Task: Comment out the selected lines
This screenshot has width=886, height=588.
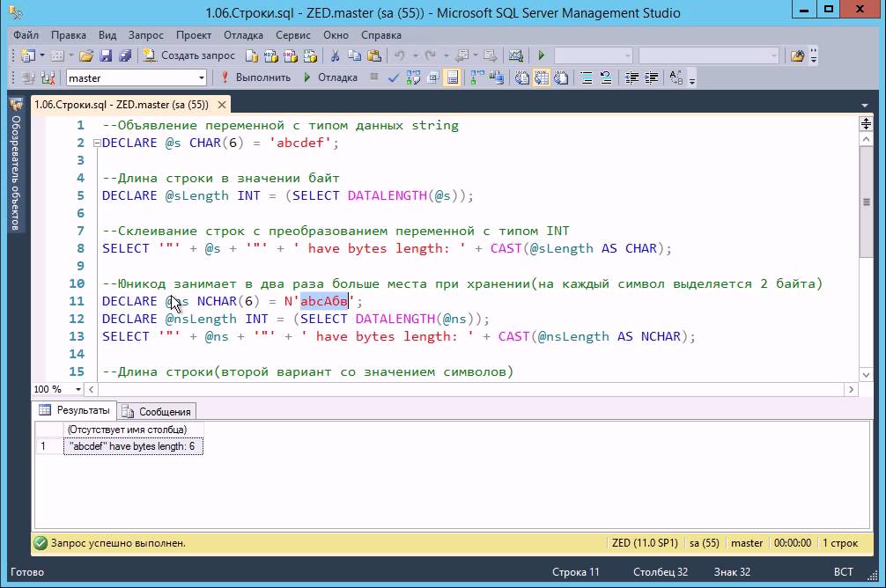Action: (587, 78)
